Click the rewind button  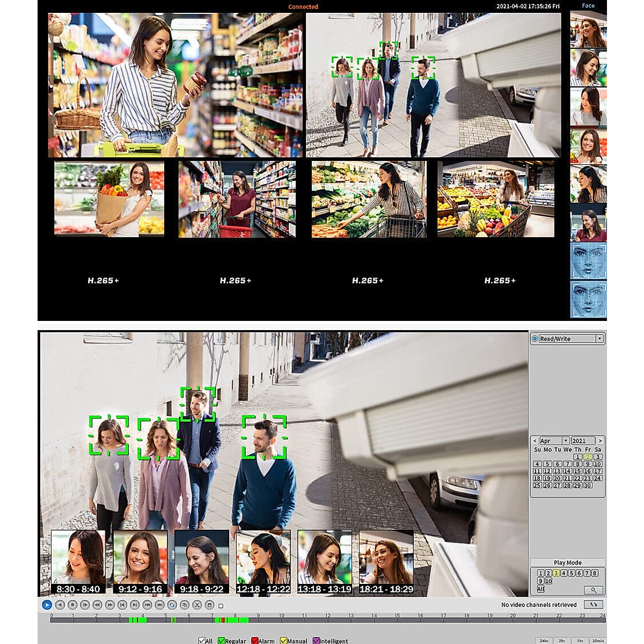(97, 605)
